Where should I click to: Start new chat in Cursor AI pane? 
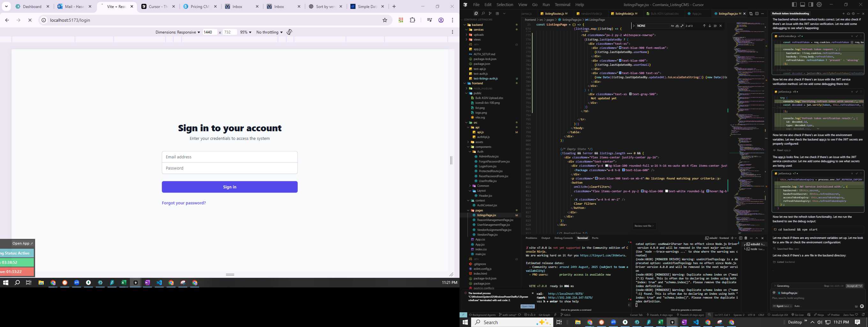click(844, 14)
